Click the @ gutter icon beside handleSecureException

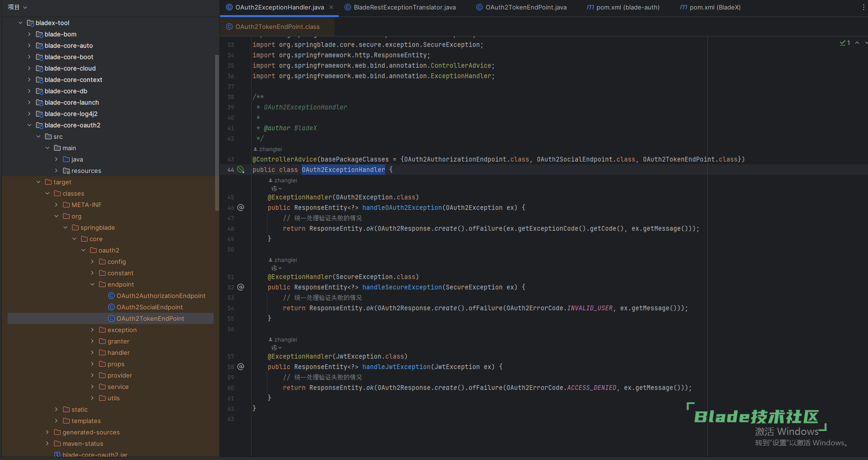point(241,287)
